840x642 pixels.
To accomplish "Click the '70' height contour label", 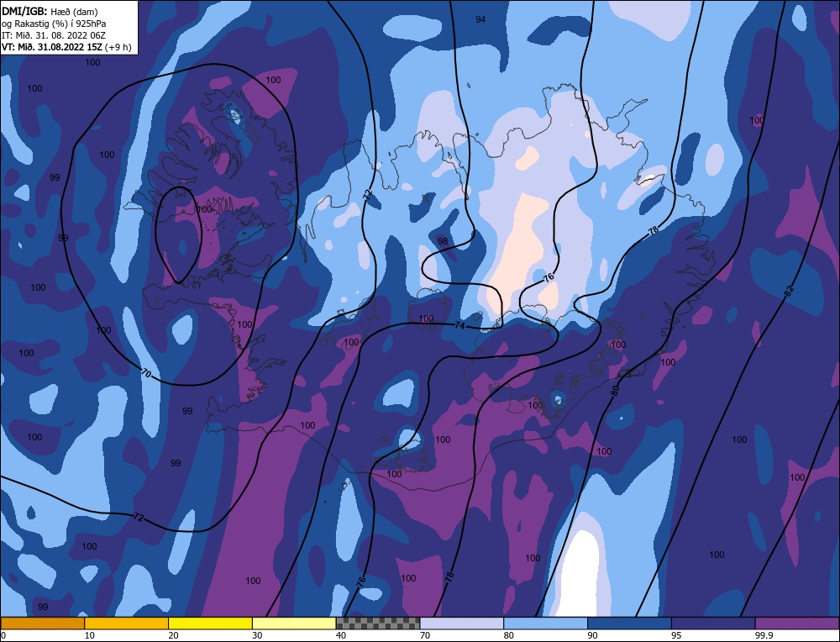I will coord(146,372).
